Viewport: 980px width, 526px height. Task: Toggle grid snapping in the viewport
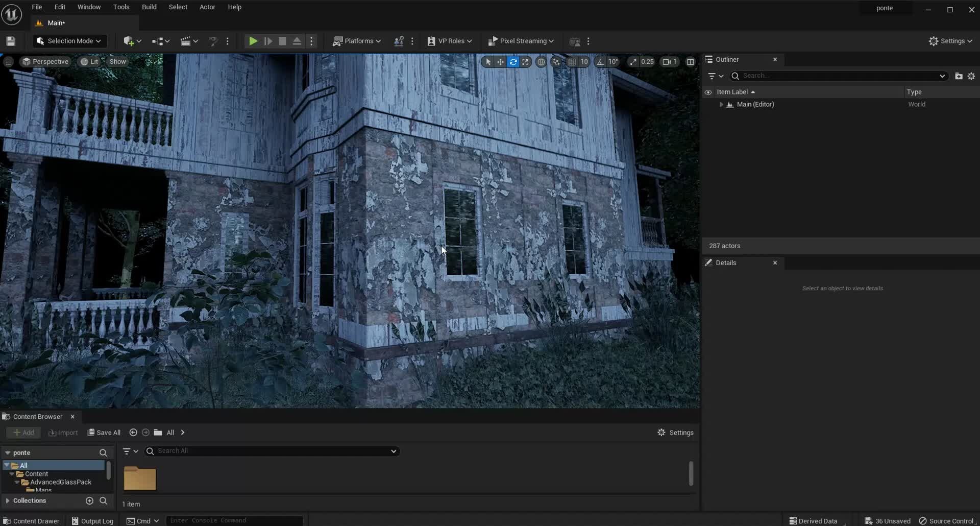click(x=573, y=61)
